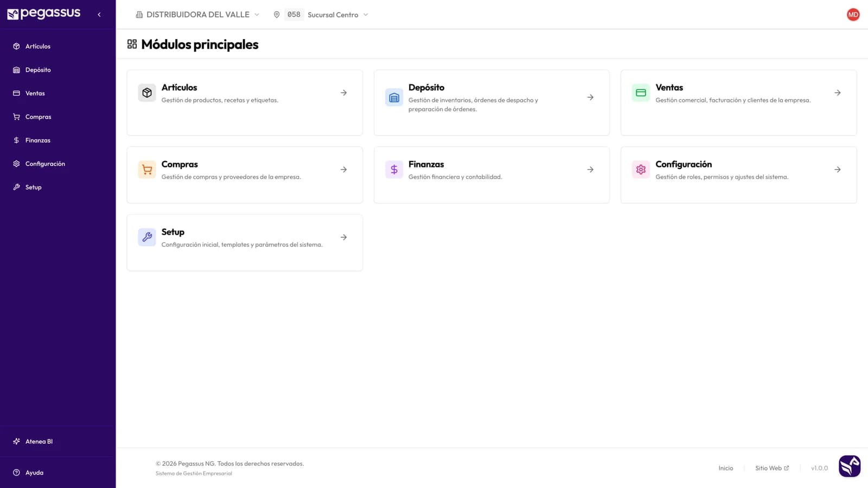
Task: Click the Ventas card arrow
Action: [838, 93]
